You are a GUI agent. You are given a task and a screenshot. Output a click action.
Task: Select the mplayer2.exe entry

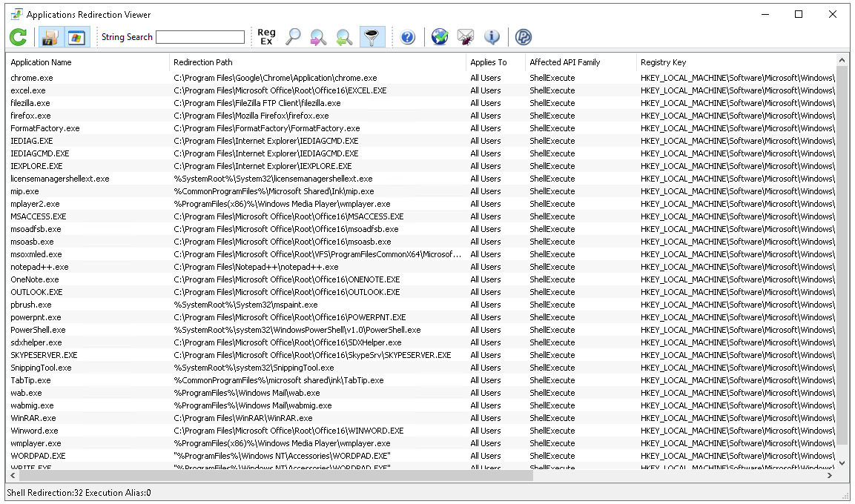pos(420,204)
